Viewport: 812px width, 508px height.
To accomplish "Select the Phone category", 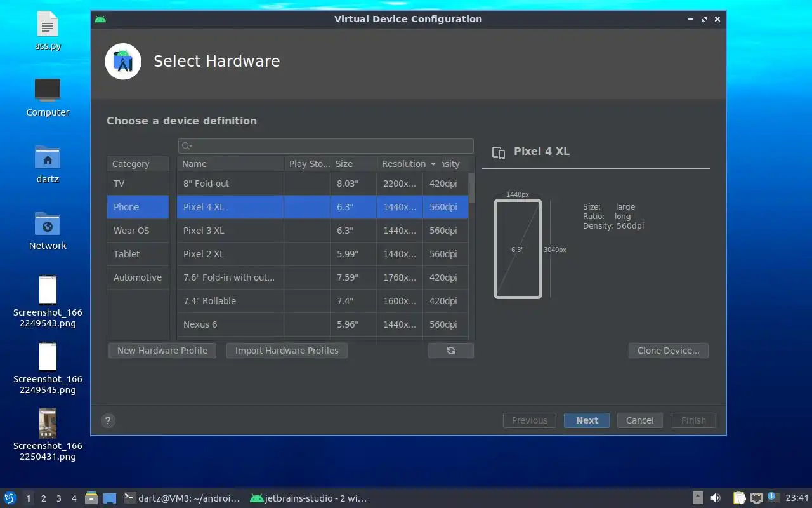I will coord(138,207).
